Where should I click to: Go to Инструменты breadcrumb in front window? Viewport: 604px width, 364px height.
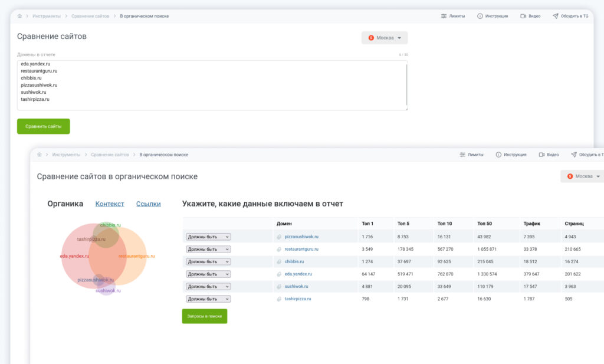pos(66,155)
